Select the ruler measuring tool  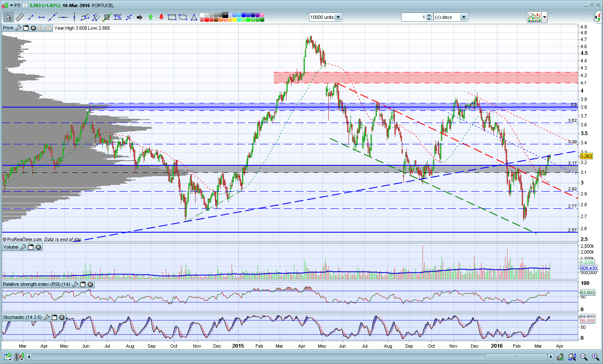(19, 17)
